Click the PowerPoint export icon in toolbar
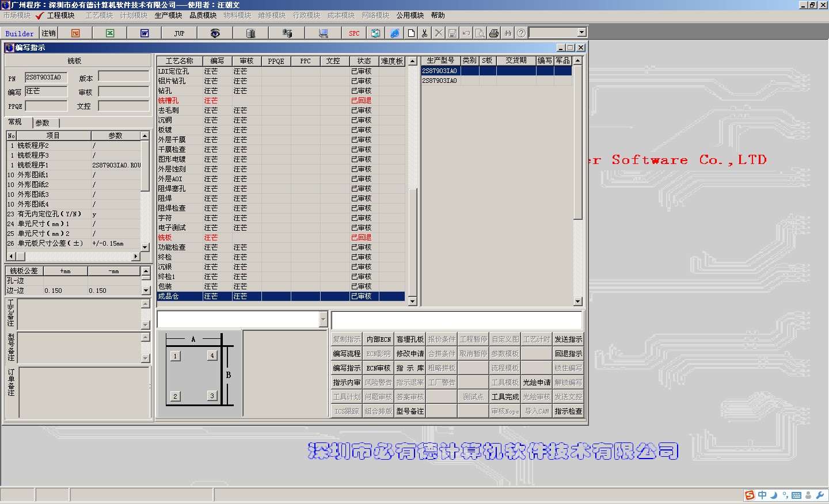Image resolution: width=829 pixels, height=504 pixels. (x=75, y=33)
